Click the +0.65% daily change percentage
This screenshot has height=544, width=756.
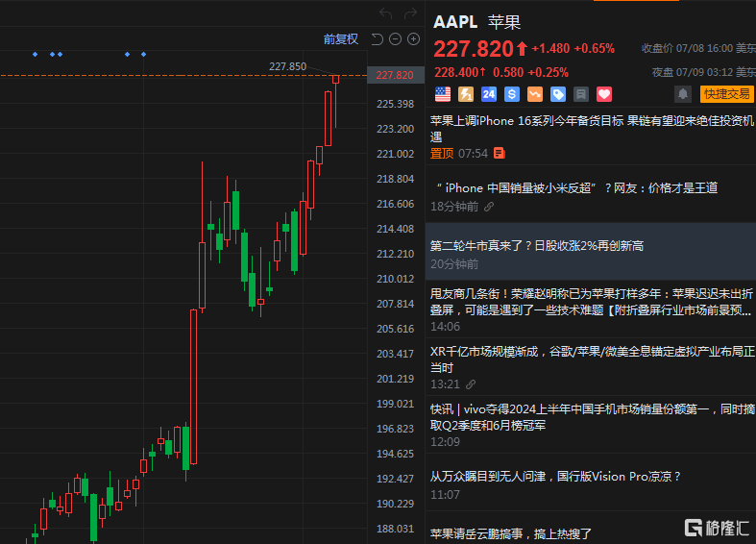[x=595, y=49]
